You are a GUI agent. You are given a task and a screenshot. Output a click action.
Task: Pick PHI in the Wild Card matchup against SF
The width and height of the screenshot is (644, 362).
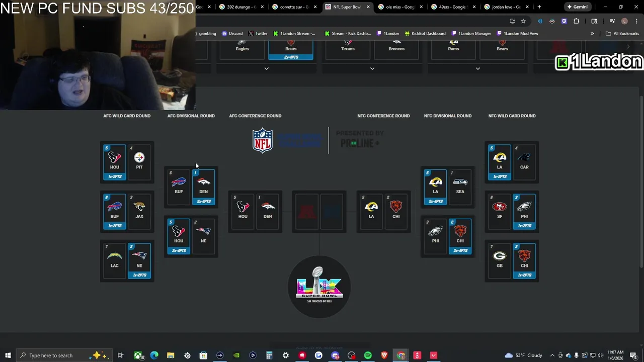coord(524,211)
